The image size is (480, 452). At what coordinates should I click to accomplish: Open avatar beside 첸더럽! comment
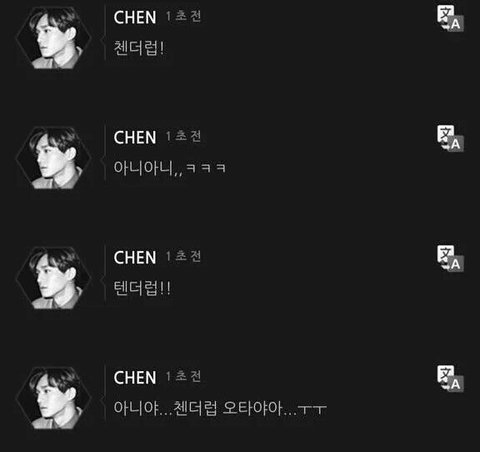point(53,38)
